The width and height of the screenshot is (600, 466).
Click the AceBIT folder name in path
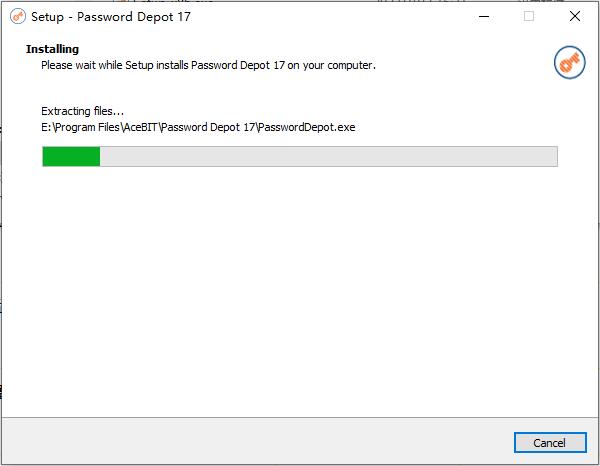[x=140, y=127]
